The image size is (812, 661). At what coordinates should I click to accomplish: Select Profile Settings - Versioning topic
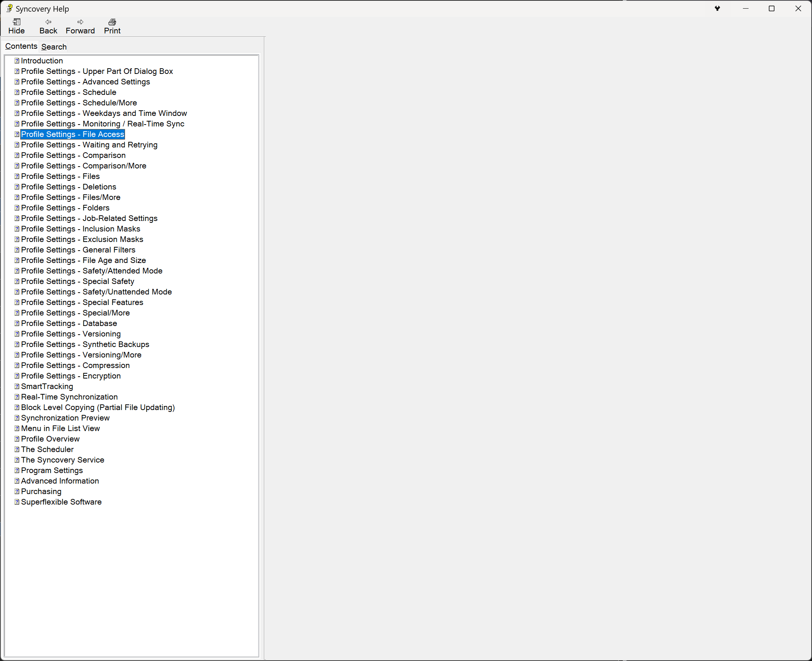(x=71, y=334)
